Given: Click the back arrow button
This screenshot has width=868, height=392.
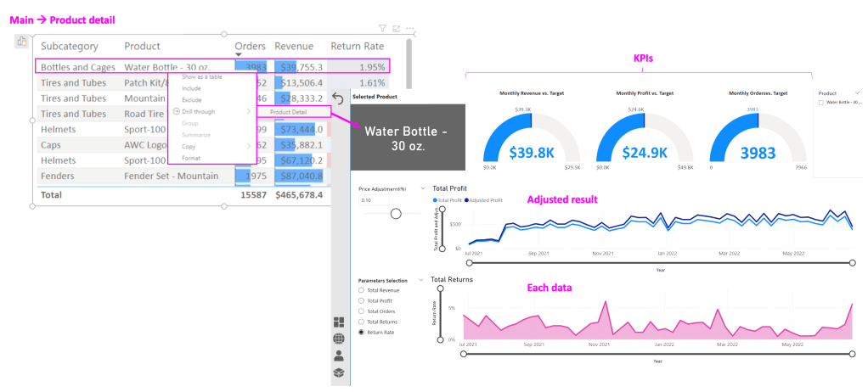Looking at the screenshot, I should click(338, 98).
